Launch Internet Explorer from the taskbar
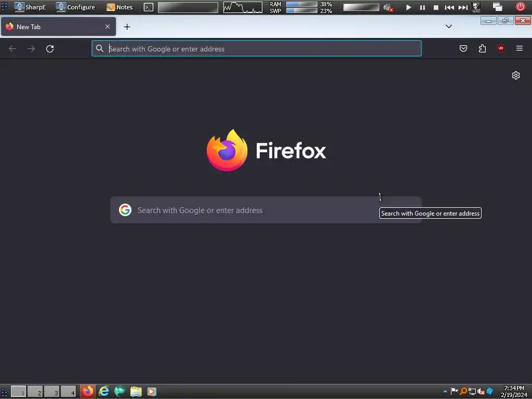Viewport: 532px width, 399px height. click(x=104, y=391)
